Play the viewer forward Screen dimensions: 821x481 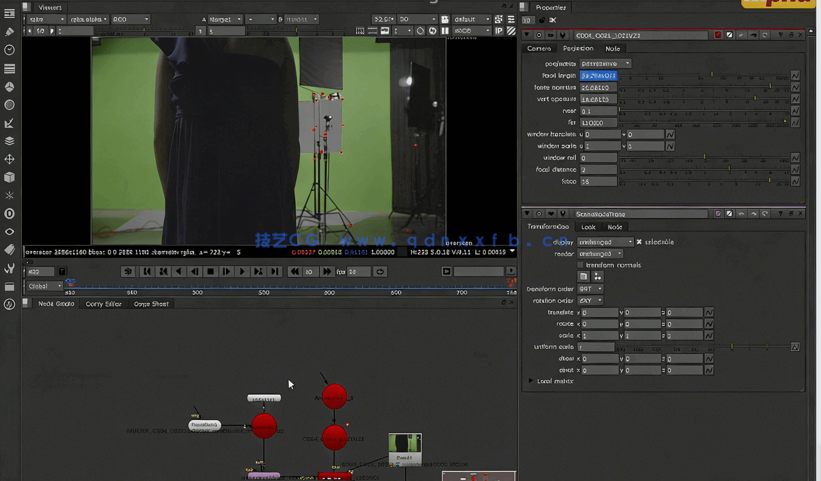[x=242, y=271]
